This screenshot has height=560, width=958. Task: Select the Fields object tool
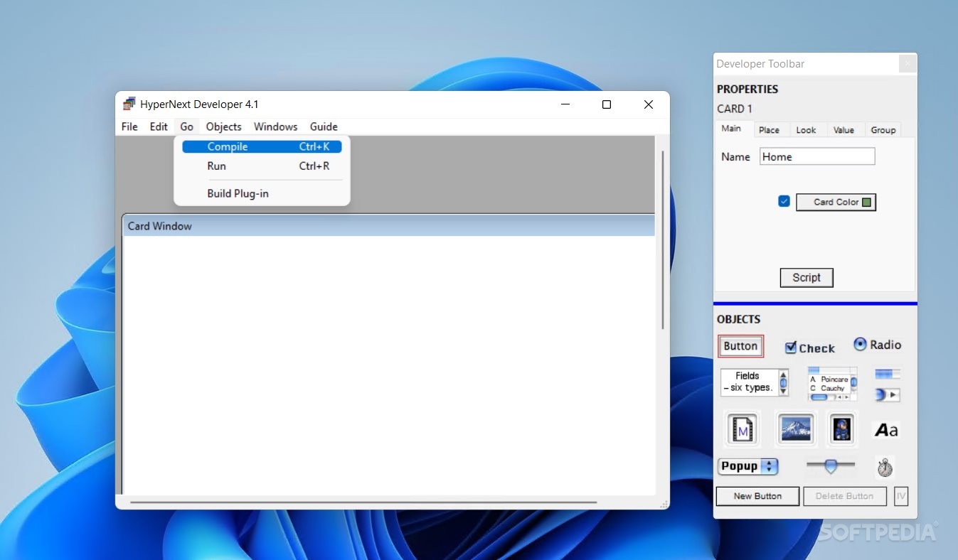click(755, 382)
